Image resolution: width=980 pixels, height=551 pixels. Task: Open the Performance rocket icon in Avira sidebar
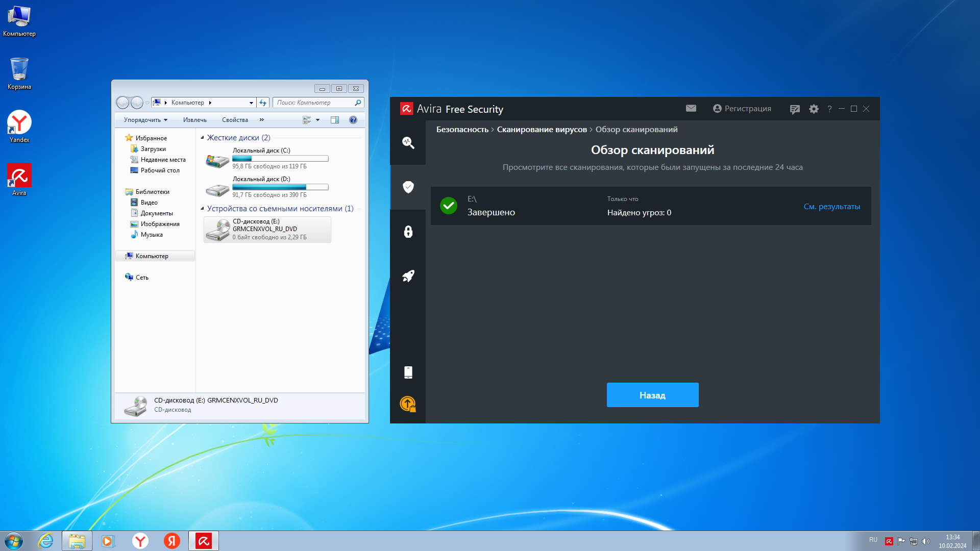click(x=408, y=276)
